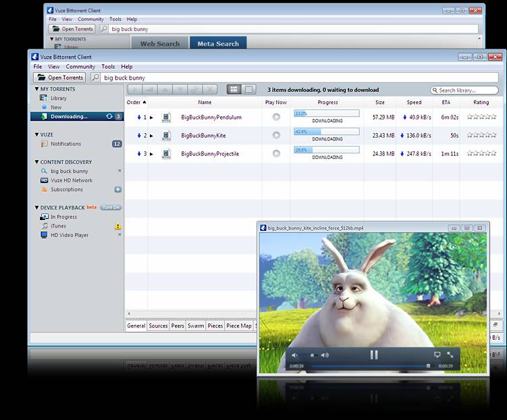Turn on Device Playback
This screenshot has width=507, height=420.
(111, 207)
